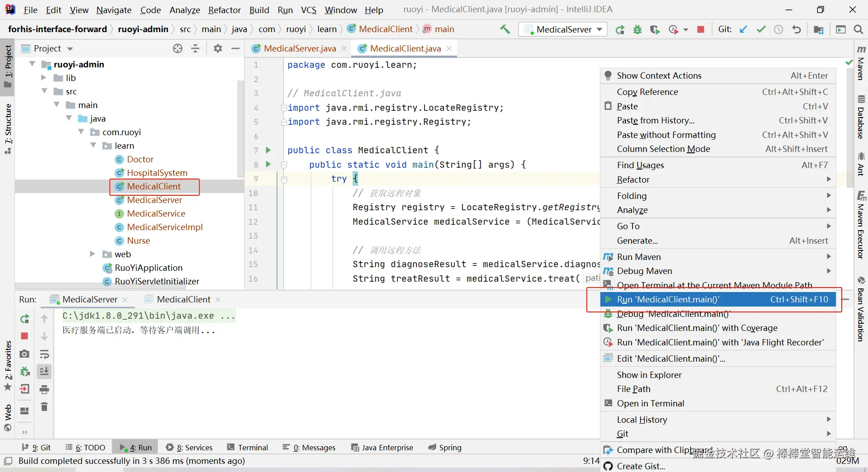The height and width of the screenshot is (472, 868).
Task: Click the Build project hammer icon
Action: [505, 29]
